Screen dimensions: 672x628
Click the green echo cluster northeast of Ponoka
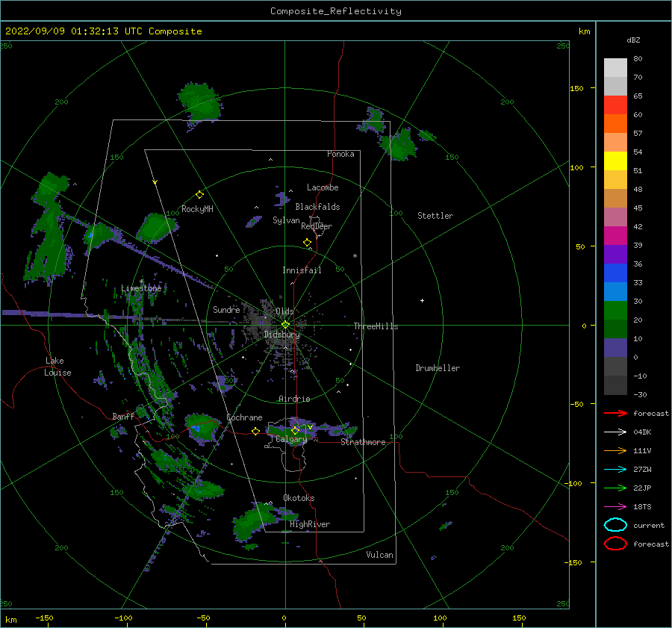[x=399, y=144]
